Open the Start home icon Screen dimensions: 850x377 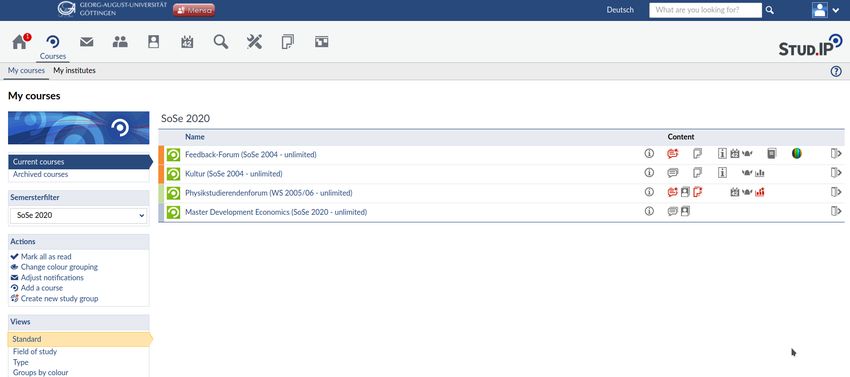[20, 42]
